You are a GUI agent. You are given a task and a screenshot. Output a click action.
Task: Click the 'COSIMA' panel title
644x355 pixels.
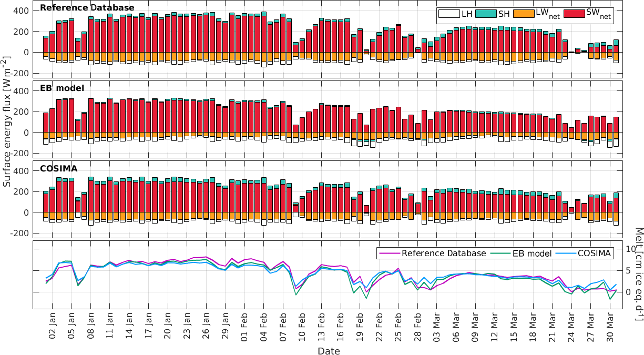click(59, 169)
